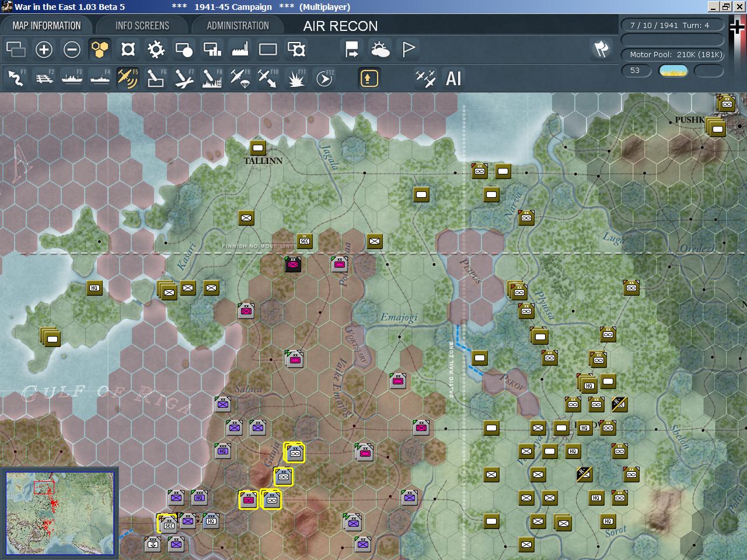Click the rectangle with circle icon
Screen dimensions: 747x560
(184, 50)
